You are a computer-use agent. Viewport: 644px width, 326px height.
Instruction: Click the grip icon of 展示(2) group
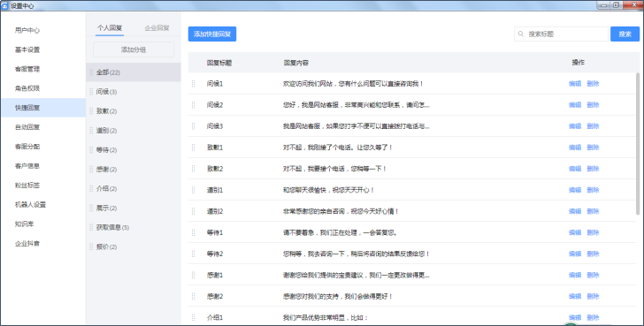pos(91,208)
